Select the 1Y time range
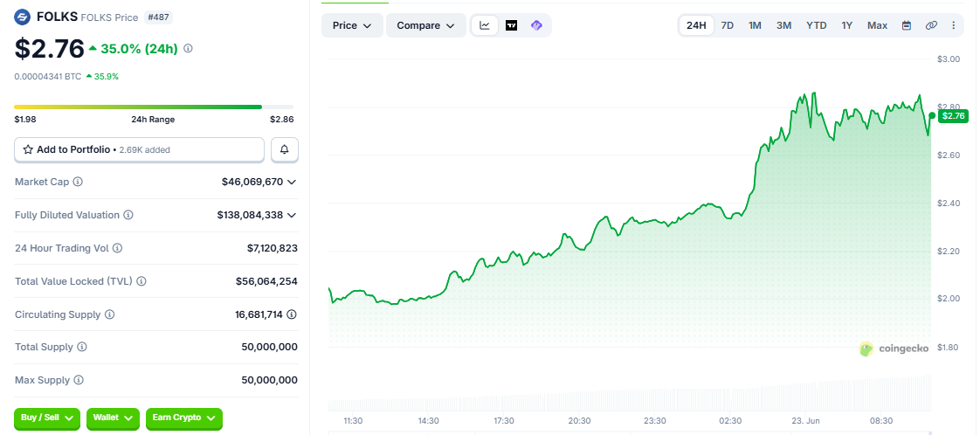 click(847, 25)
